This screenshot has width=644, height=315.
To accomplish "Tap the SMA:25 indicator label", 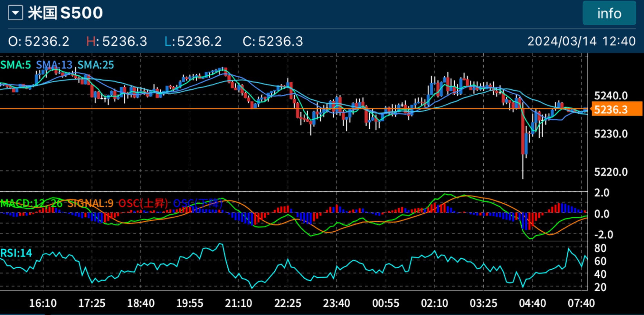I will 96,65.
